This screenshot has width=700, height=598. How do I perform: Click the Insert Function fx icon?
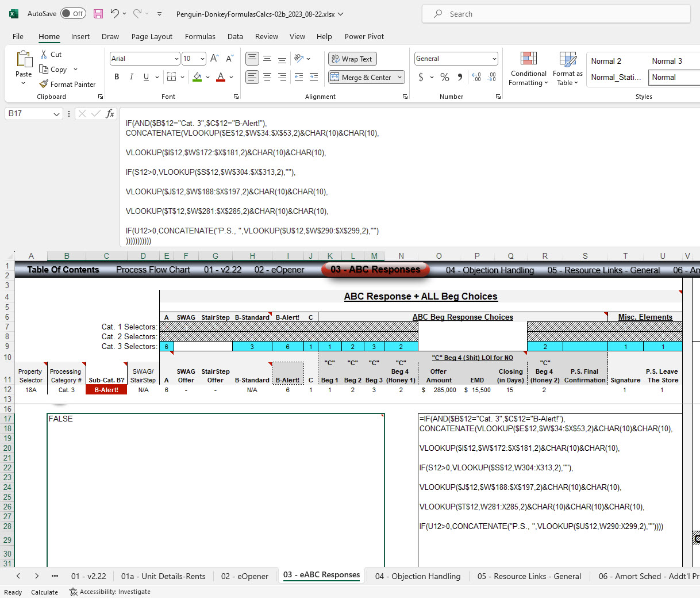pyautogui.click(x=110, y=113)
